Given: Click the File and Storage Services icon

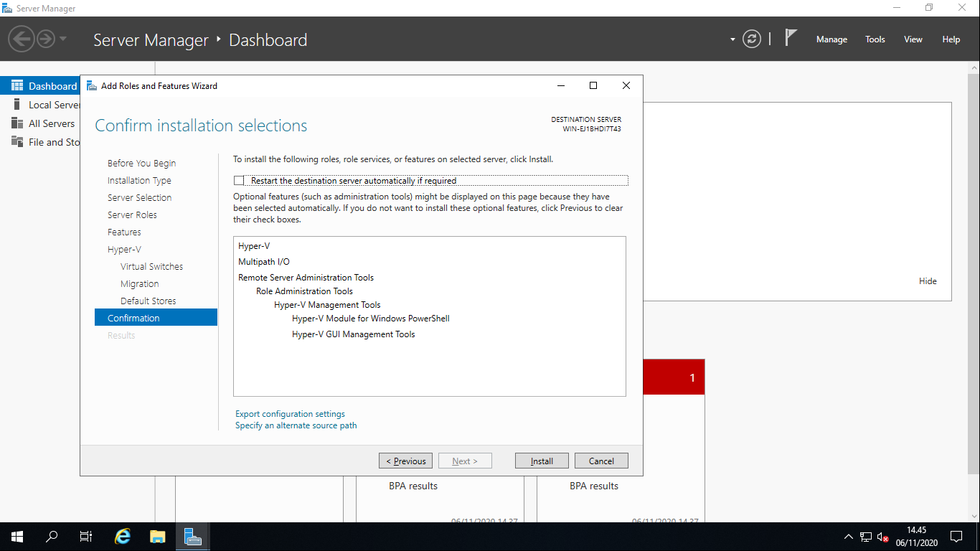Looking at the screenshot, I should 17,142.
